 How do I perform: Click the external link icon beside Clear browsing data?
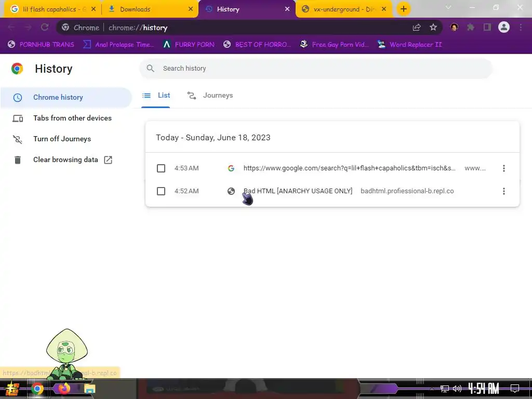click(108, 160)
